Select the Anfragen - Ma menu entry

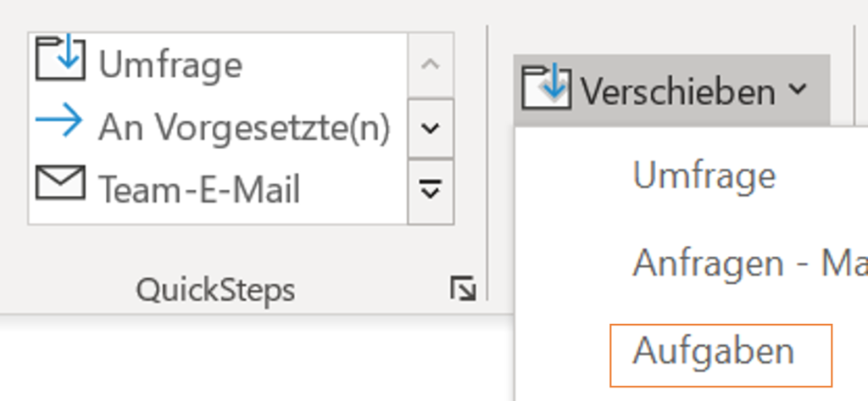[x=750, y=263]
